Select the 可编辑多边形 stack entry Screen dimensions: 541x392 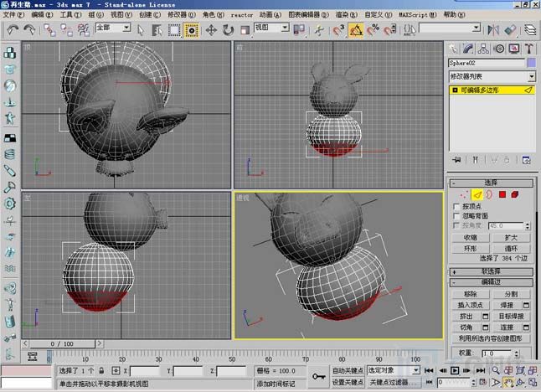pyautogui.click(x=492, y=90)
